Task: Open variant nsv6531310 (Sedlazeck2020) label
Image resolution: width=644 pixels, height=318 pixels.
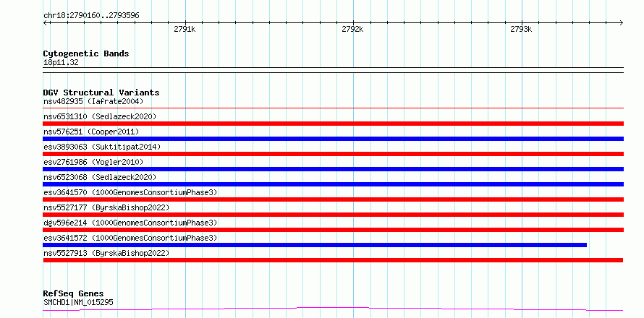Action: pyautogui.click(x=100, y=116)
